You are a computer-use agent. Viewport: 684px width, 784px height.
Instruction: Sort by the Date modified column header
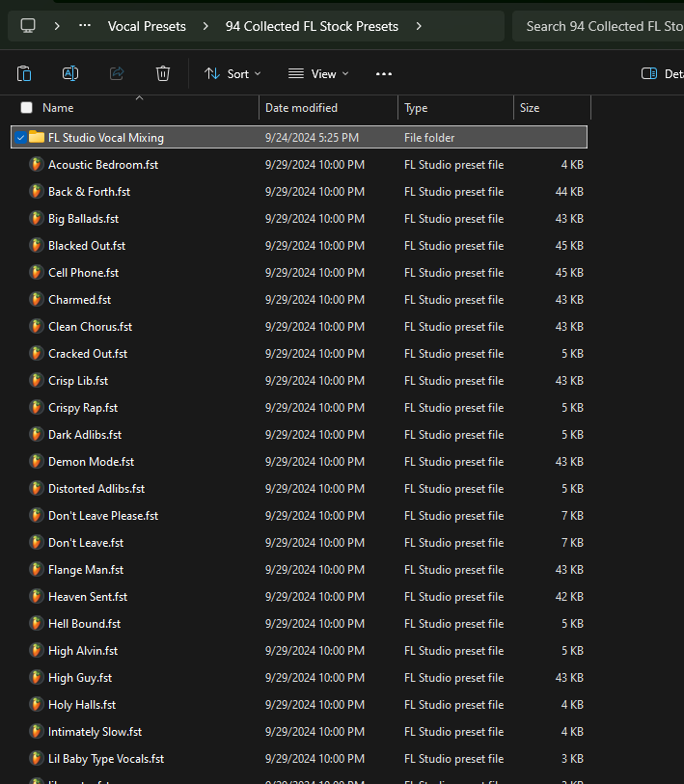[301, 108]
